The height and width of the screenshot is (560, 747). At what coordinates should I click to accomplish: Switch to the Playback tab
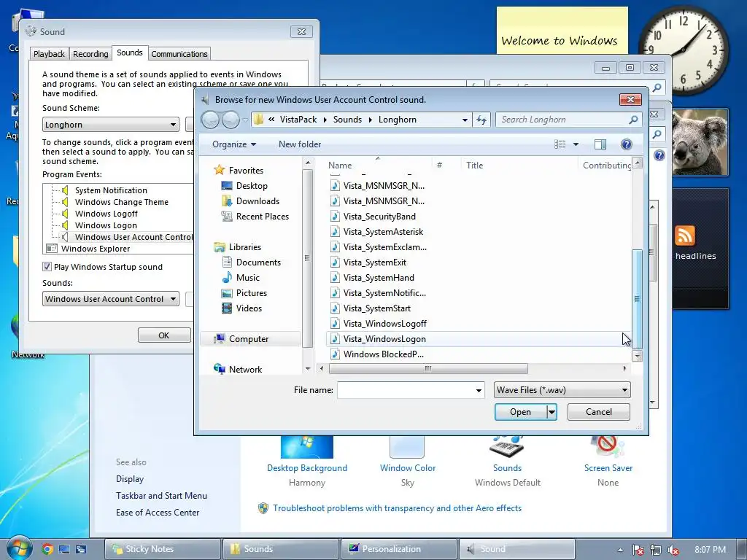tap(49, 54)
